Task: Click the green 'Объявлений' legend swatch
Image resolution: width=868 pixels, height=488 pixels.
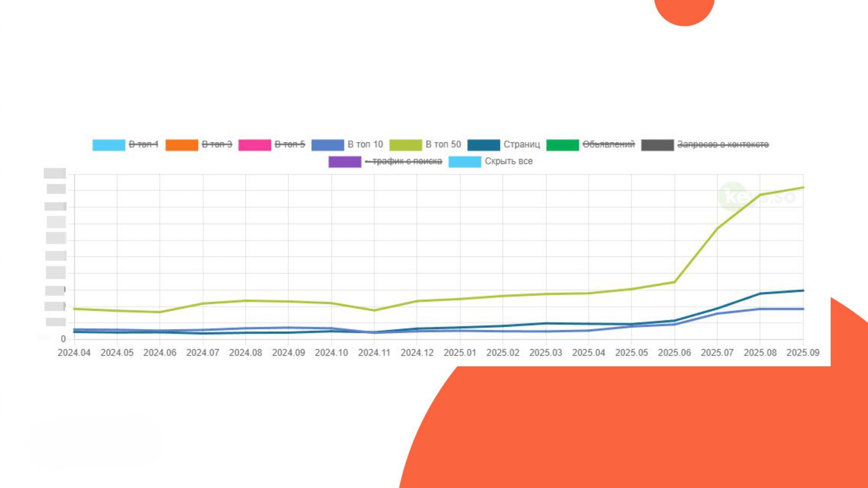Action: tap(562, 145)
